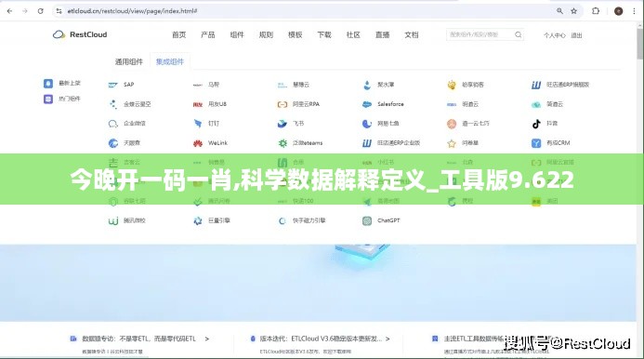This screenshot has height=359, width=644.
Task: Select the 用友U8 component icon
Action: click(x=198, y=104)
